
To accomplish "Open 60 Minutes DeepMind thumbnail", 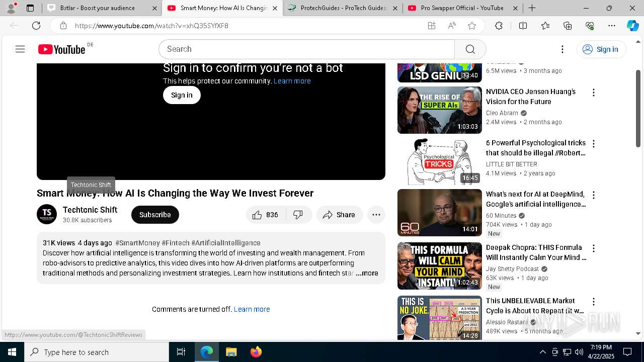I will coord(440,213).
